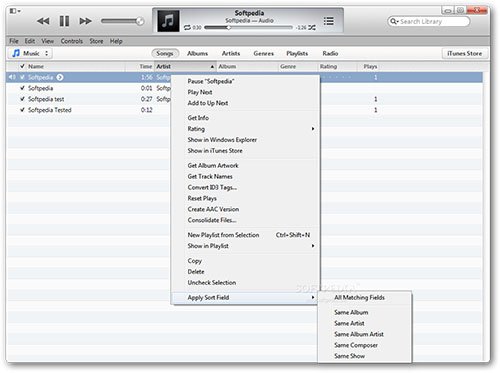Open the Music library selector dropdown
Viewport: 500px width, 373px height.
pyautogui.click(x=30, y=53)
